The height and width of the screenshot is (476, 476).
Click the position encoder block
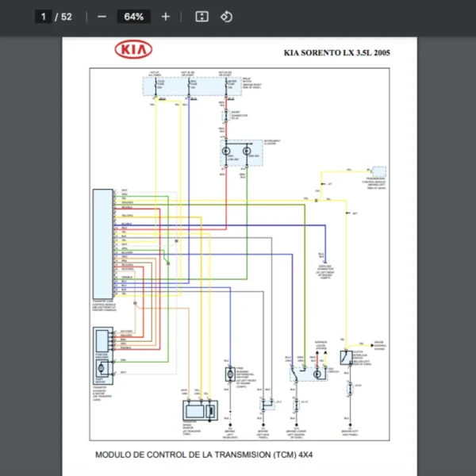pyautogui.click(x=102, y=341)
